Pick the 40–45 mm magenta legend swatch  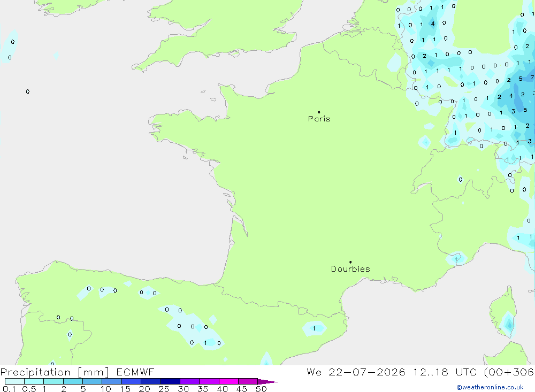click(228, 381)
